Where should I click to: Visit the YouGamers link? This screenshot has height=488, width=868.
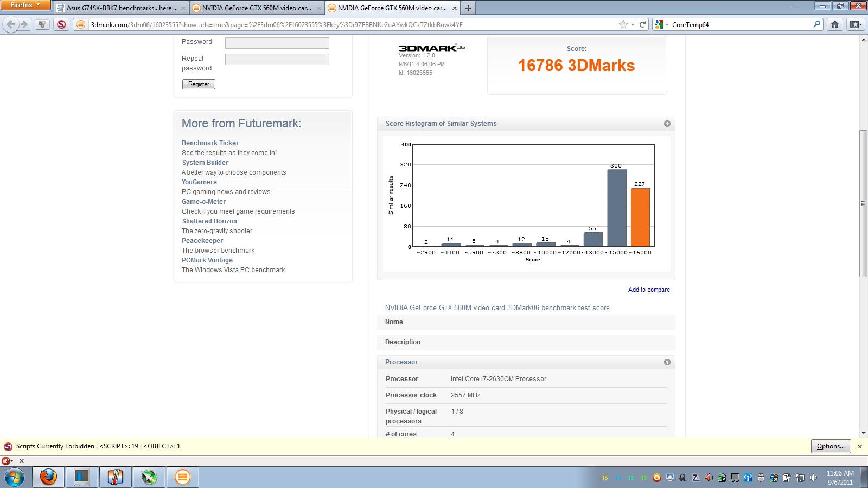point(199,182)
